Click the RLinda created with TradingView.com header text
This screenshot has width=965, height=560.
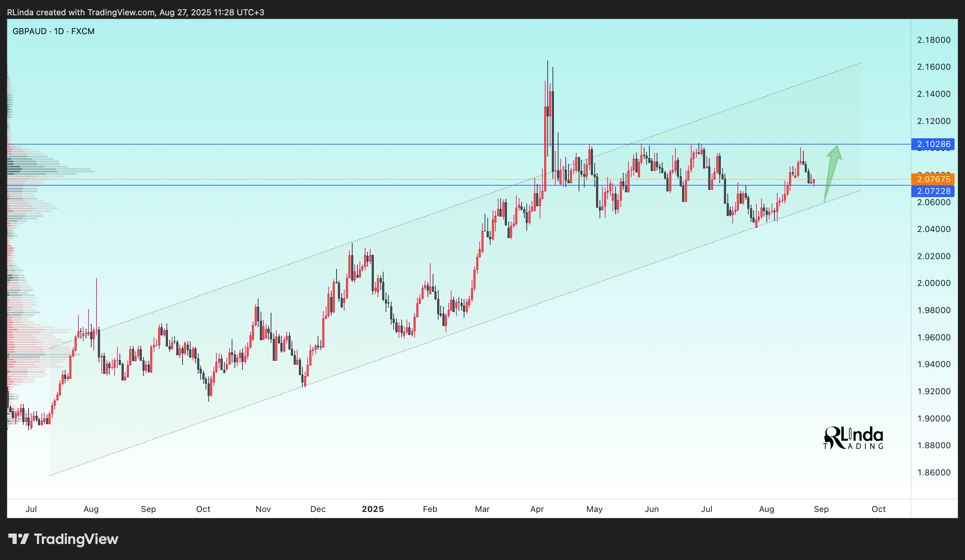[x=136, y=12]
